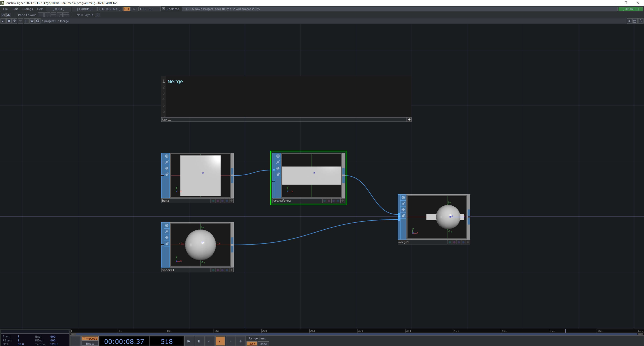Viewport: 644px width, 346px height.
Task: Toggle the Beats display mode
Action: point(90,344)
